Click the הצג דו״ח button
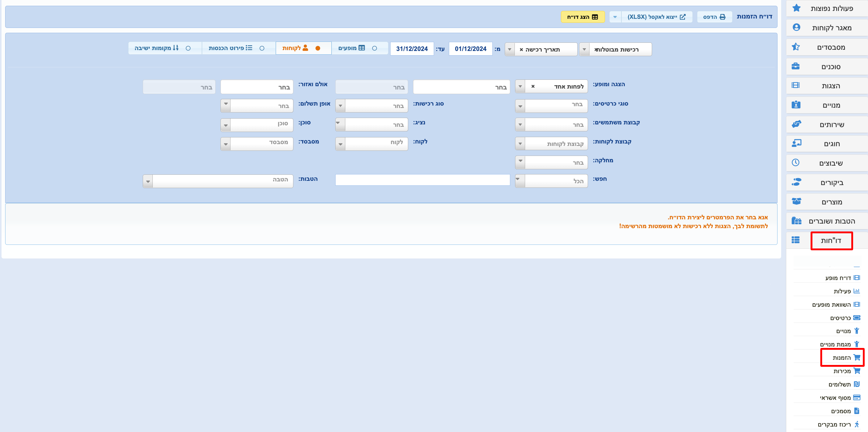 pos(583,17)
